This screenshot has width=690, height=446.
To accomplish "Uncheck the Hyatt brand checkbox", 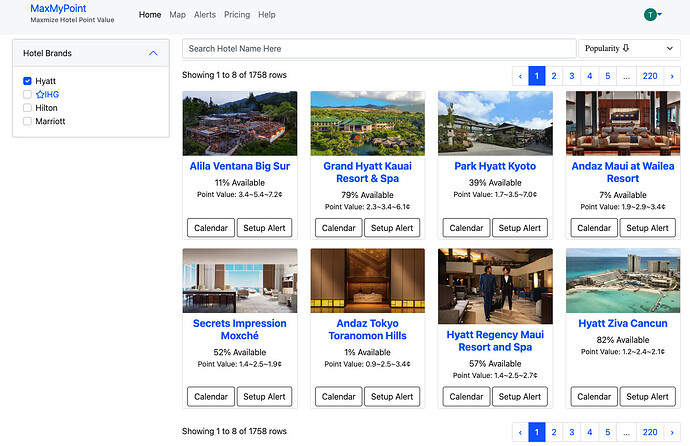I will click(x=27, y=81).
